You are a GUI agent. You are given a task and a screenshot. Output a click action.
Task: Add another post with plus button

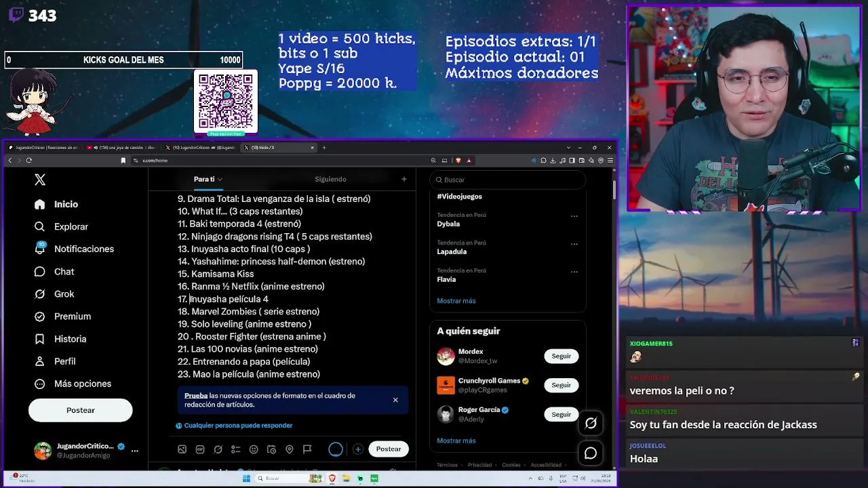(358, 449)
